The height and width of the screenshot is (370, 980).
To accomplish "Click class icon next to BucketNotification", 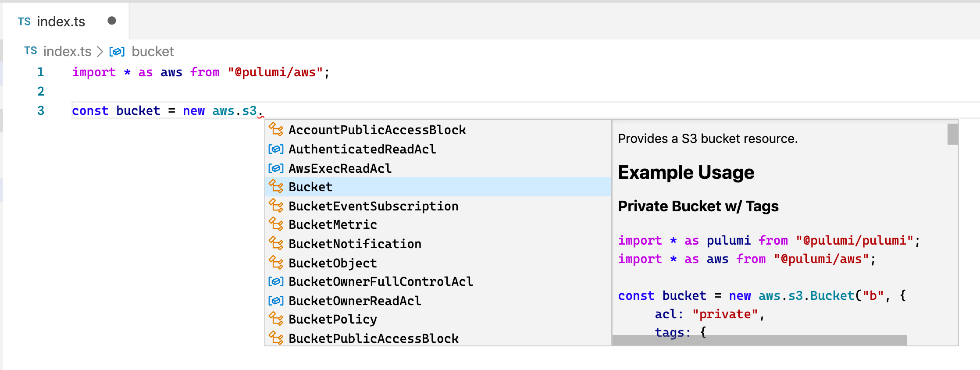I will click(276, 243).
